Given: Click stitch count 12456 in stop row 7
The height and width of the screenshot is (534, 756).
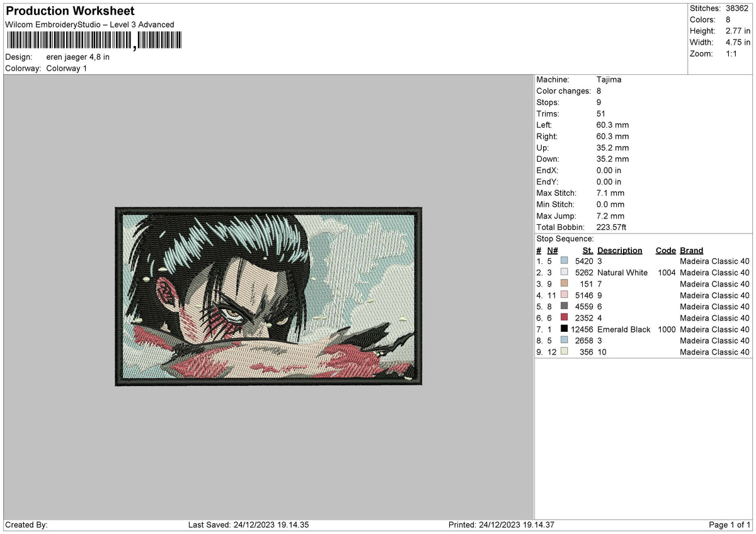Looking at the screenshot, I should [x=582, y=329].
